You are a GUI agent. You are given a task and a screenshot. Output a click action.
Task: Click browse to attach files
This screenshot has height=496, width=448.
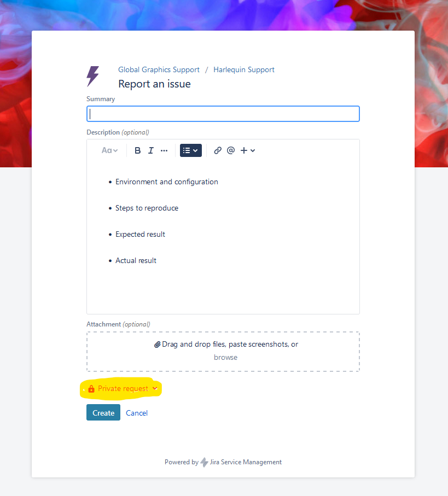[x=225, y=358]
